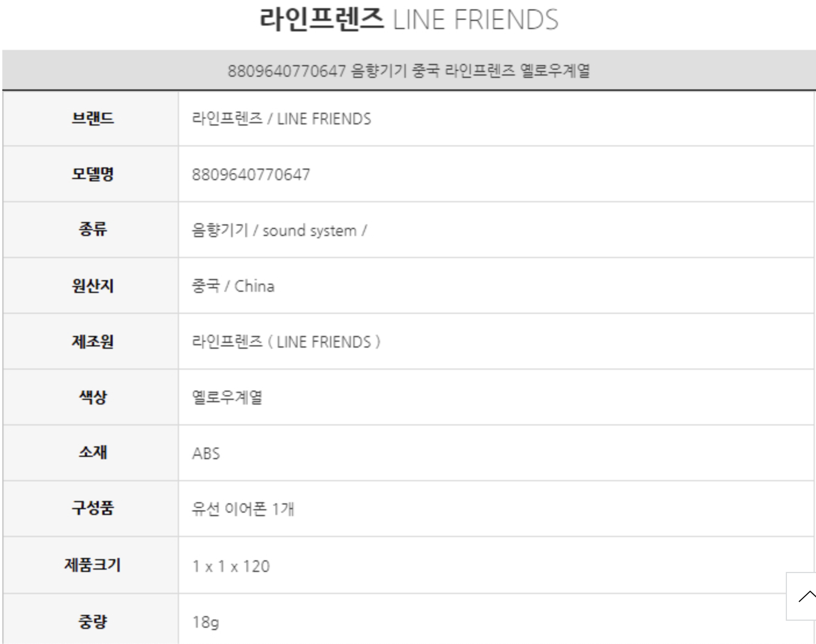The width and height of the screenshot is (816, 644).
Task: Click the scroll-to-top arrow button
Action: point(803,596)
